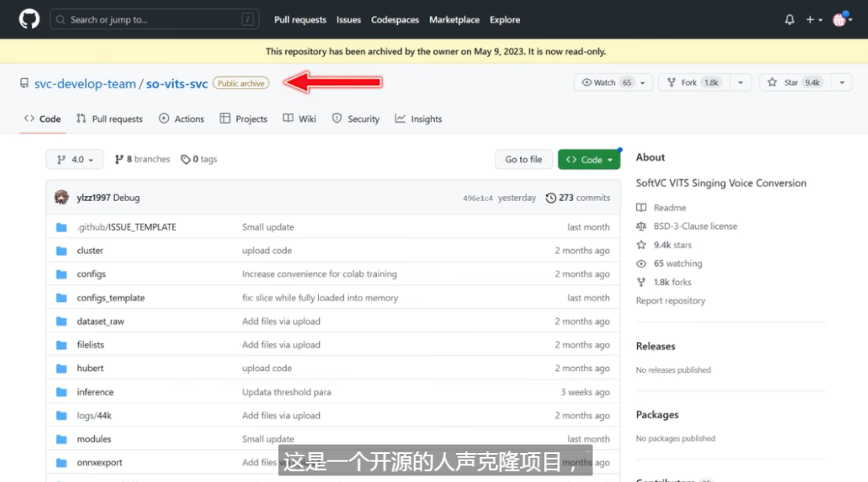Image resolution: width=868 pixels, height=482 pixels.
Task: Switch to the Projects tab
Action: [244, 118]
